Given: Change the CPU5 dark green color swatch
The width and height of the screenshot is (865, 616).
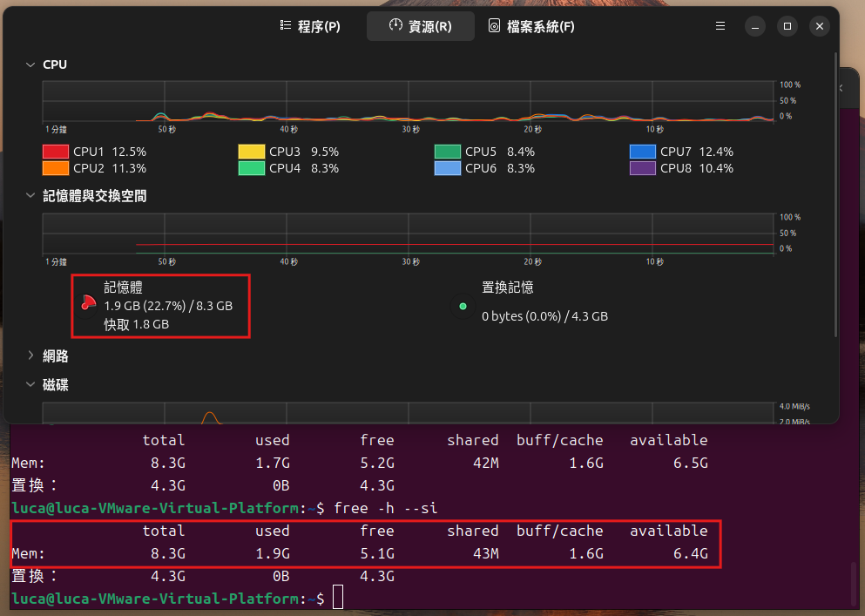Looking at the screenshot, I should pyautogui.click(x=448, y=152).
